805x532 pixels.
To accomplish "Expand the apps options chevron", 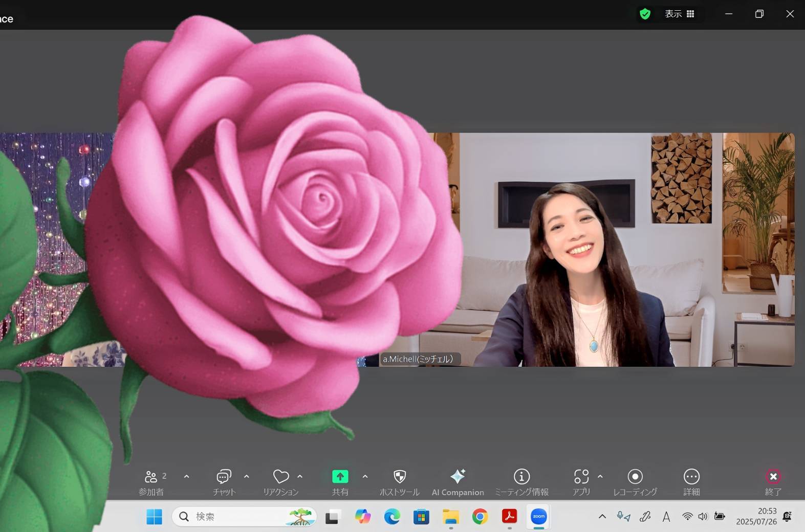I will click(x=600, y=476).
